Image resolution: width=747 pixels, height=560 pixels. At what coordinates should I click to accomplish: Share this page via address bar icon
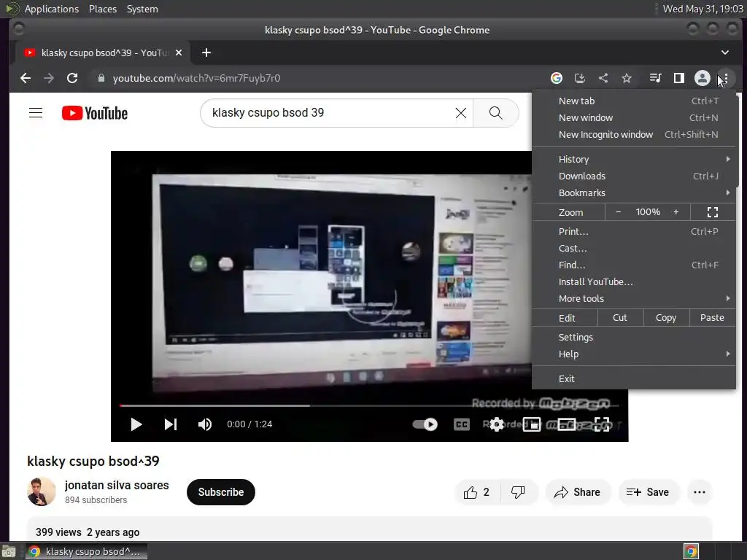(x=603, y=78)
